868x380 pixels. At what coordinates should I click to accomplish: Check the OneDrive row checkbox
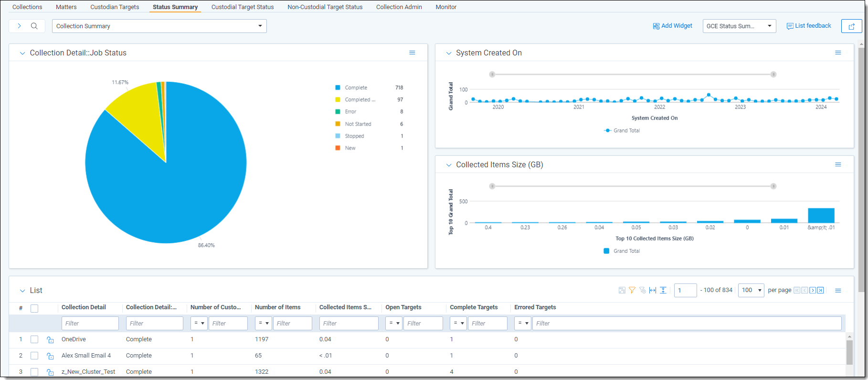(x=34, y=339)
